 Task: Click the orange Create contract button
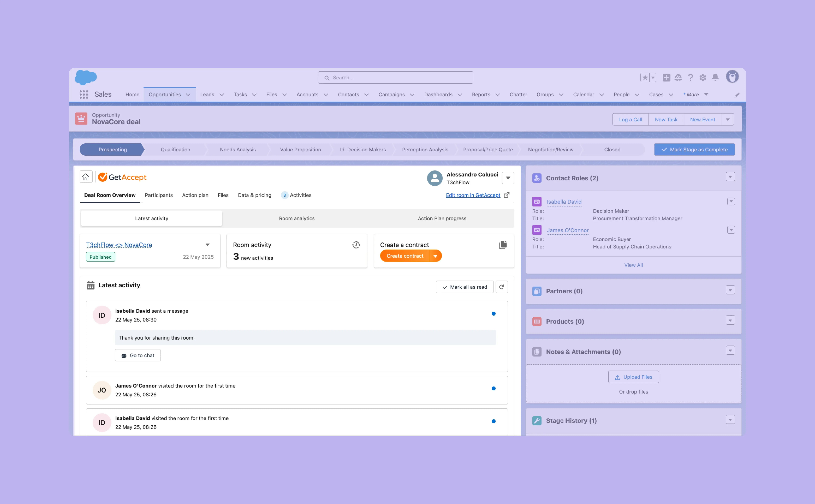click(x=405, y=256)
